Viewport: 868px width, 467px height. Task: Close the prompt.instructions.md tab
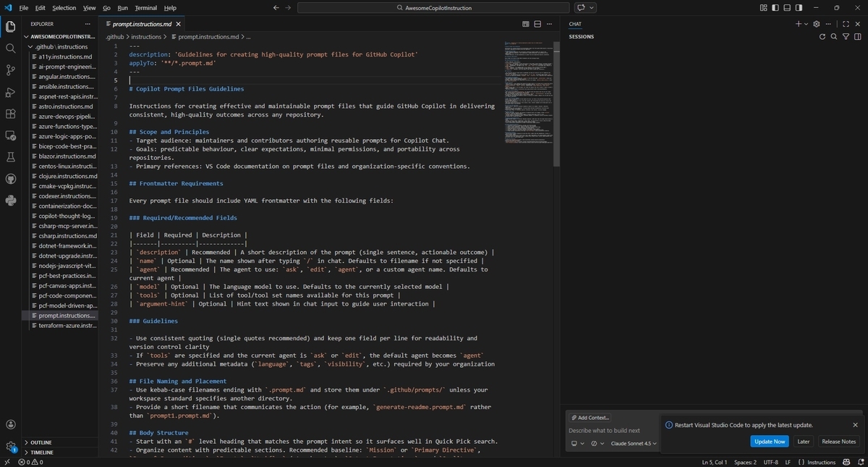178,24
